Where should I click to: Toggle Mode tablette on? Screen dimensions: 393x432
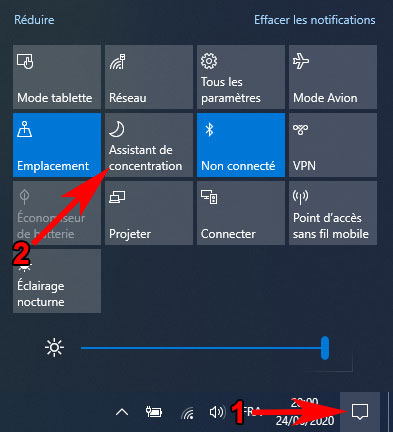click(x=57, y=77)
